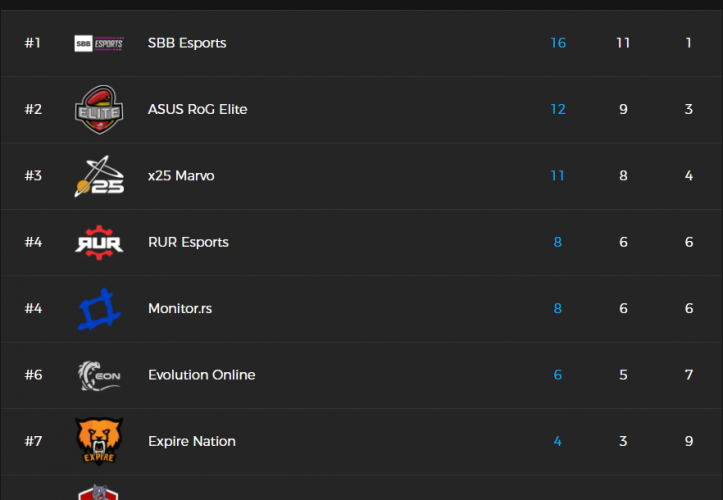
Task: Click SBB Esports' blue points value 16
Action: (x=558, y=43)
